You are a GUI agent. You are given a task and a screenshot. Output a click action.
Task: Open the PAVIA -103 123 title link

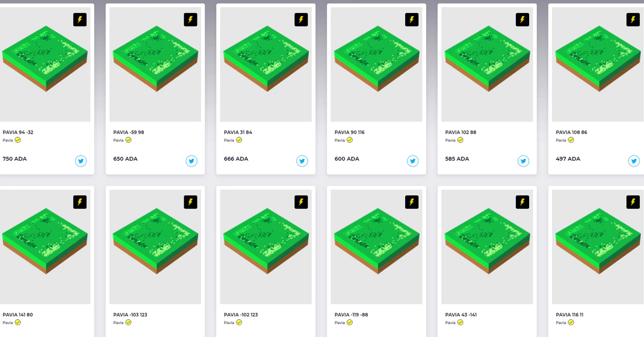(x=130, y=314)
